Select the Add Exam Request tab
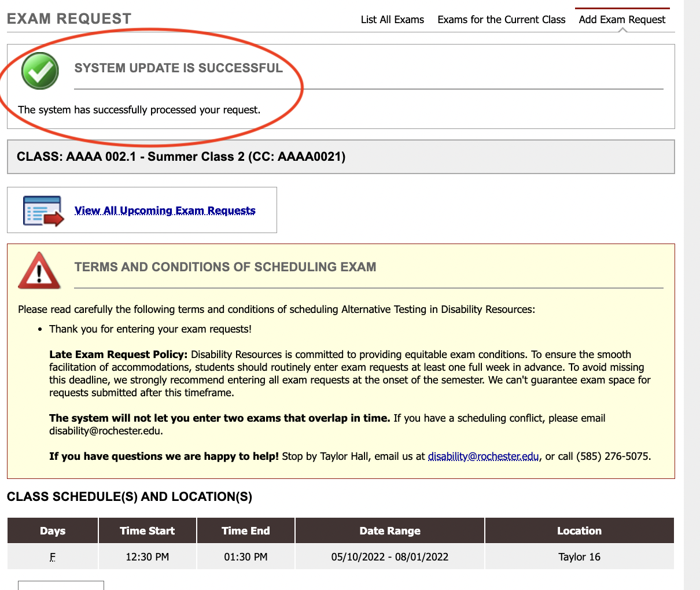The width and height of the screenshot is (700, 590). click(x=622, y=20)
